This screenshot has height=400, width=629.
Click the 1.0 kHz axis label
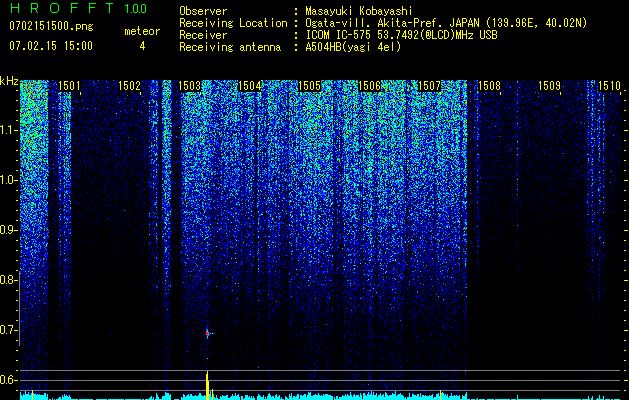8,180
